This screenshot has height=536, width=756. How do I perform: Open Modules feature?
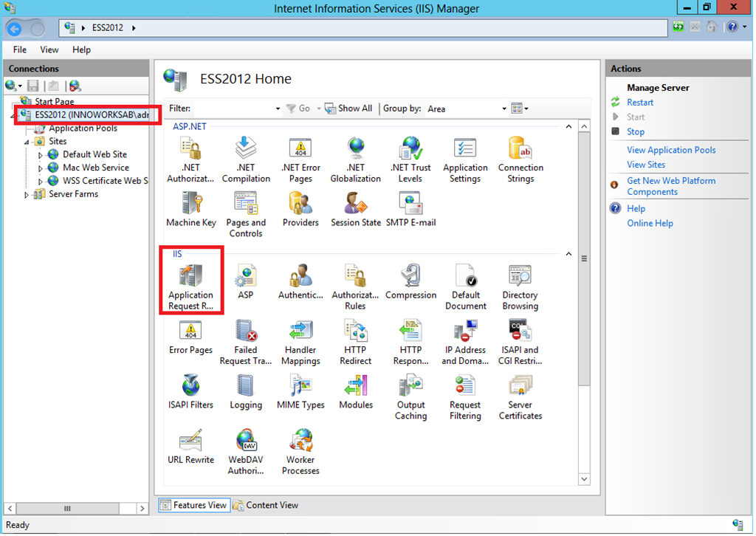356,391
